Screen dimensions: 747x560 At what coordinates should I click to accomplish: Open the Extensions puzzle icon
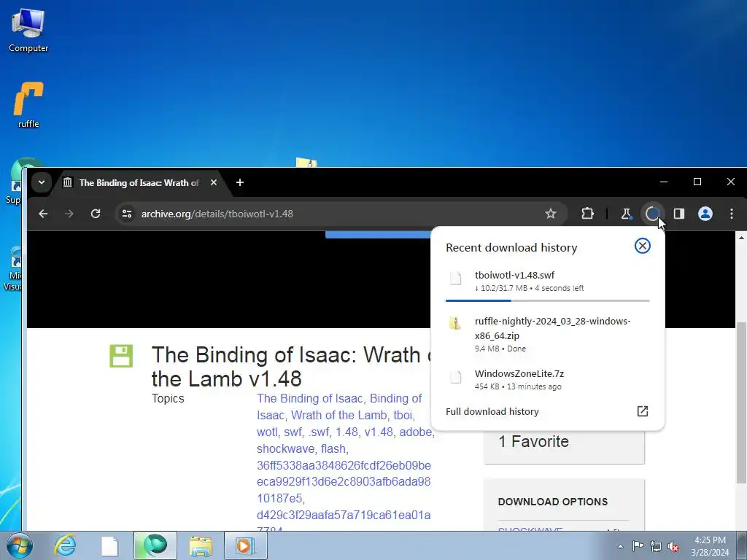pos(587,214)
